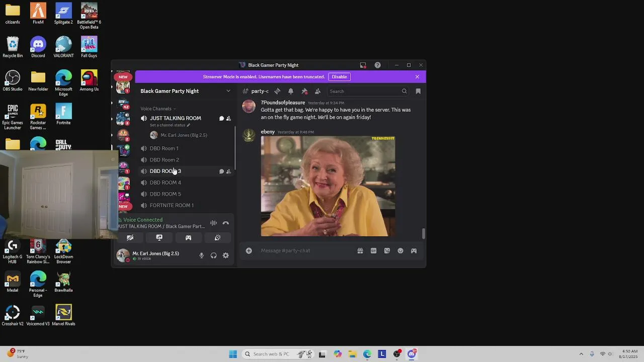Image resolution: width=644 pixels, height=362 pixels.
Task: Open the Threads icon in channel header
Action: [x=277, y=91]
